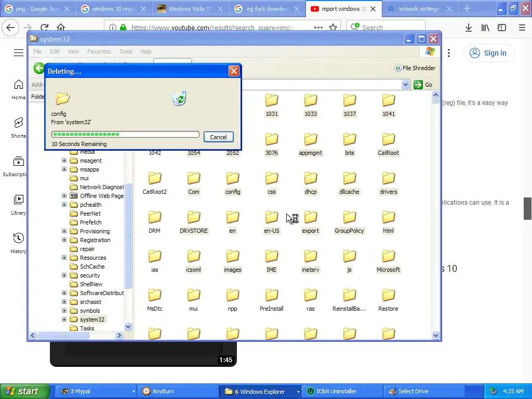Expand the msagent tree node
The height and width of the screenshot is (399, 532).
(64, 160)
